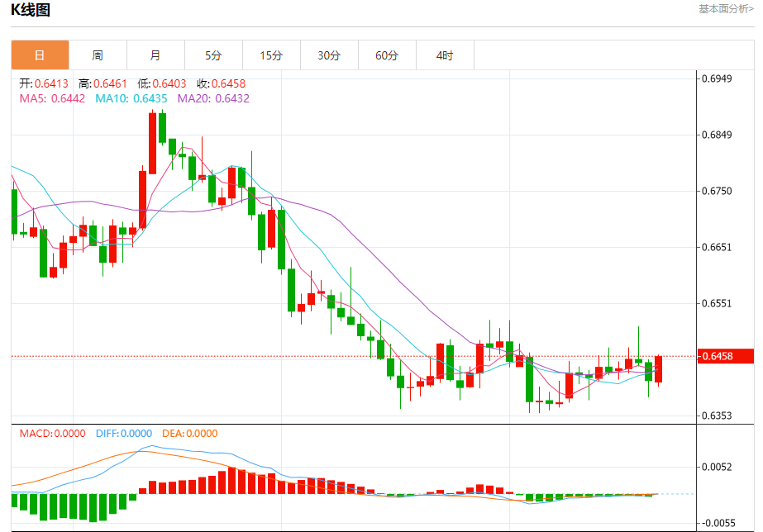The height and width of the screenshot is (532, 763).
Task: Click the 收:0.6458 close price value
Action: coord(222,83)
